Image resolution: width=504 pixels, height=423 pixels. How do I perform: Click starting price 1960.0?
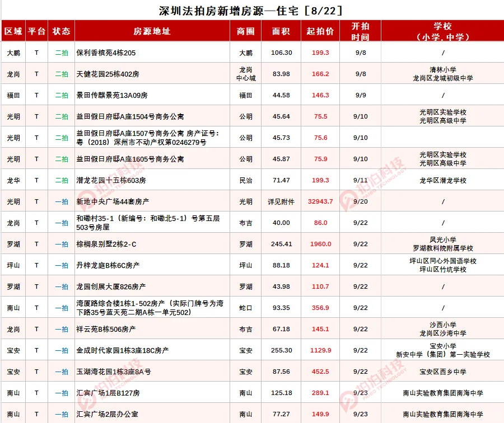coord(320,244)
